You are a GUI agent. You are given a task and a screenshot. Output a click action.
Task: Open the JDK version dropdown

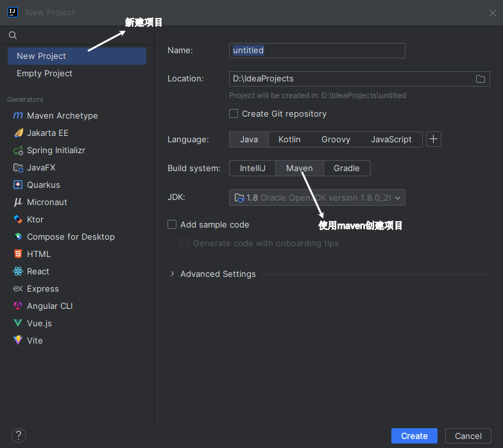(317, 197)
